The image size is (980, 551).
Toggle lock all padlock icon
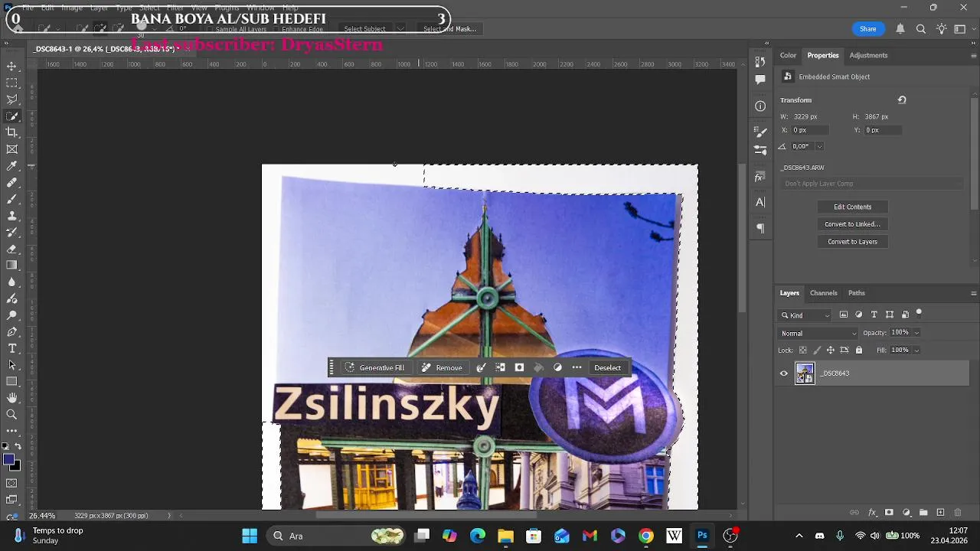(x=859, y=350)
